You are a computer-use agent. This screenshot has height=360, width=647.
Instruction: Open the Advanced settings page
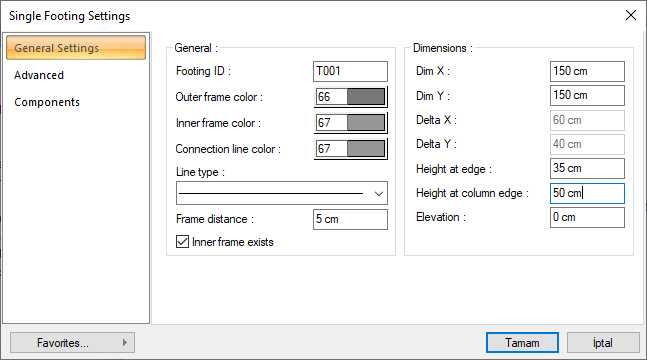[x=39, y=75]
